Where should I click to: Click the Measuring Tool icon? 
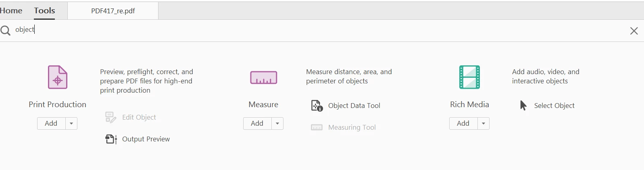(317, 127)
